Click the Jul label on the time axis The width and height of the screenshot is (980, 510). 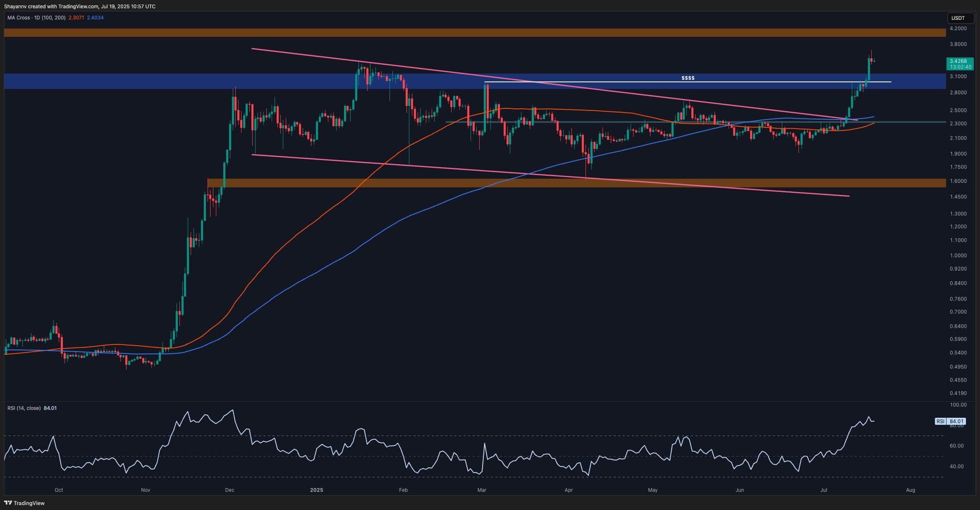tap(824, 490)
